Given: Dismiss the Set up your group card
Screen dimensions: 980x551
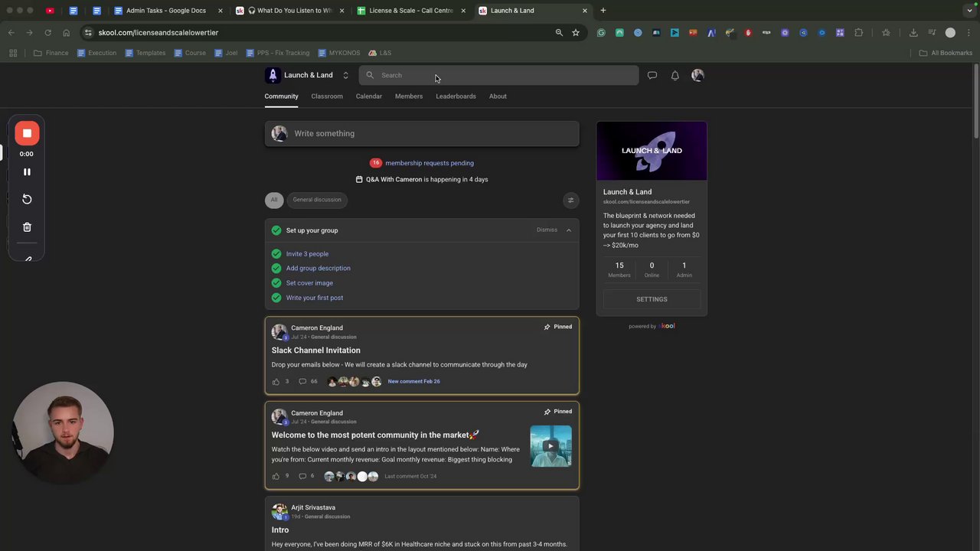Looking at the screenshot, I should [x=547, y=230].
